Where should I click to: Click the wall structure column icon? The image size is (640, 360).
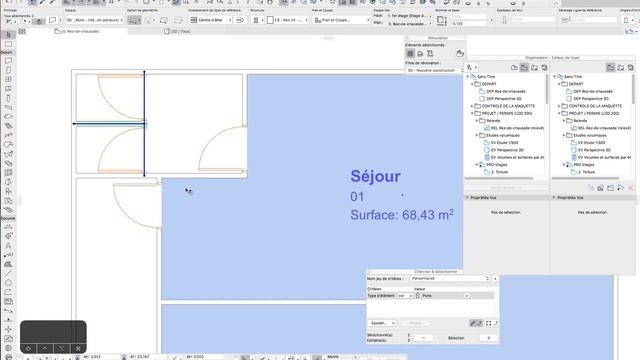click(256, 20)
